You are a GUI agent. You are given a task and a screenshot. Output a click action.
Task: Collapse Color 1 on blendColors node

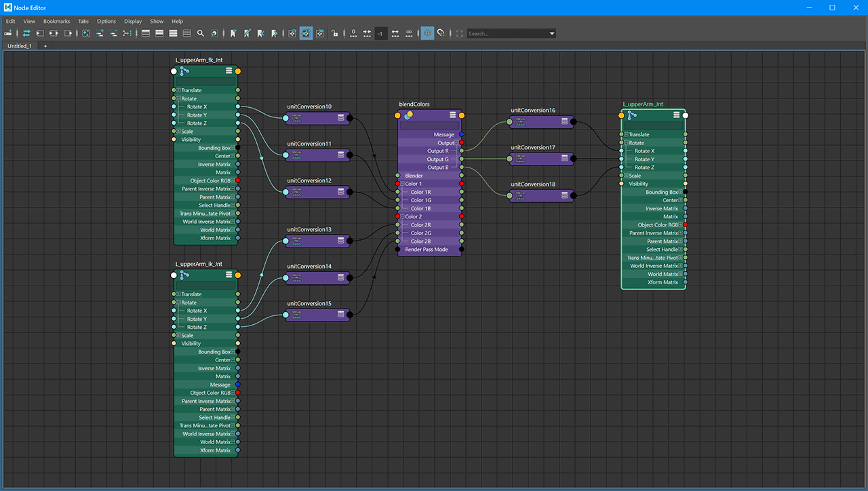403,184
